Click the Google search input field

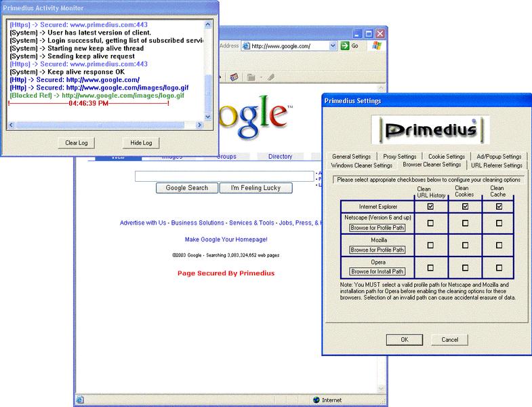224,176
